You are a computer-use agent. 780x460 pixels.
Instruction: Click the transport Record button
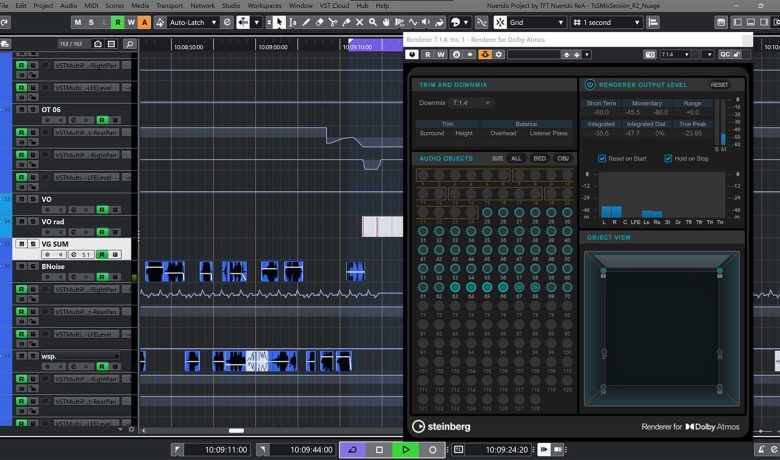(432, 450)
